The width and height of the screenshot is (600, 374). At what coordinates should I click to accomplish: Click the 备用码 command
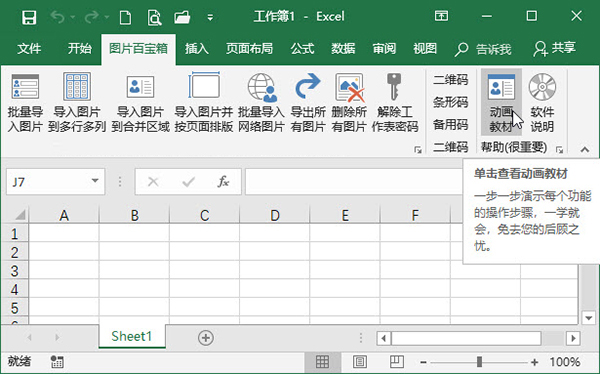[x=450, y=124]
